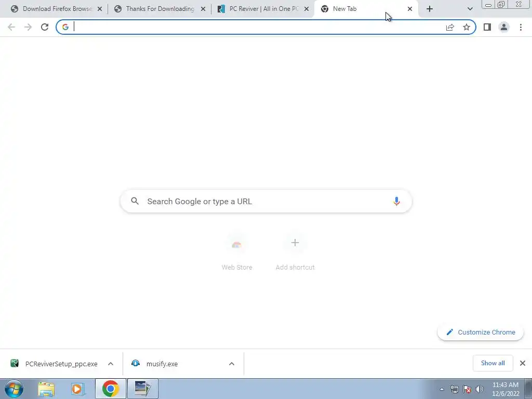Click Chrome taskbar icon
The height and width of the screenshot is (399, 532).
[110, 389]
